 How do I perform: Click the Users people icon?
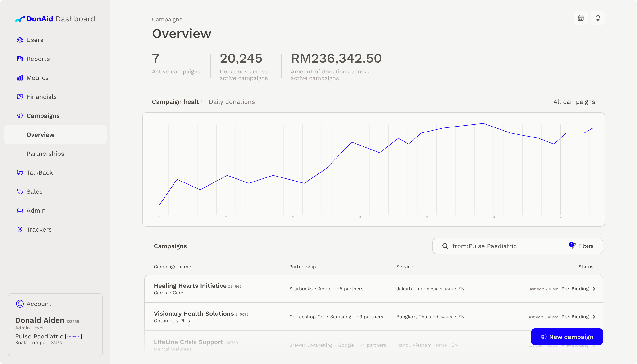20,40
